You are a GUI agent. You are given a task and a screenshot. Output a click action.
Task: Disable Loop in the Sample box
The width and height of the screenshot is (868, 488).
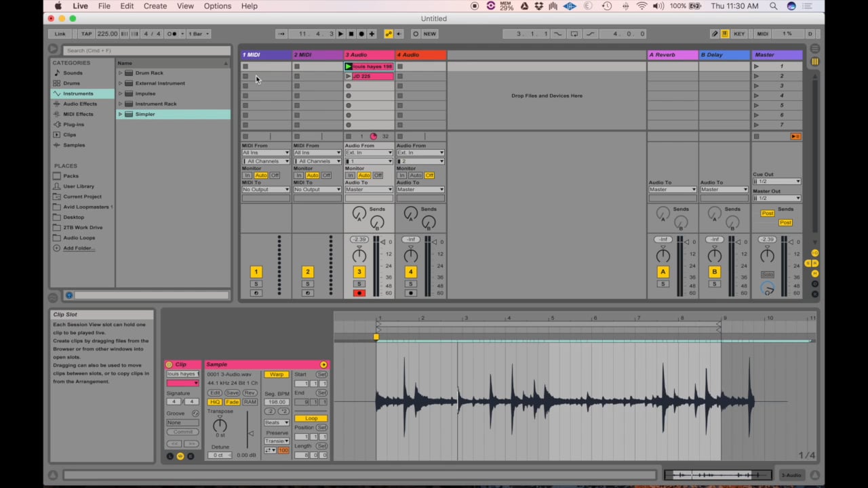(311, 418)
